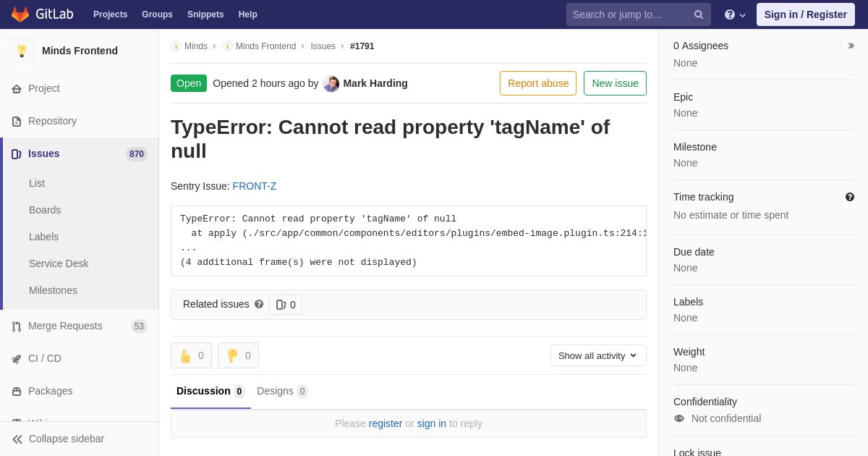Click the Open status badge
This screenshot has width=868, height=456.
[x=189, y=83]
